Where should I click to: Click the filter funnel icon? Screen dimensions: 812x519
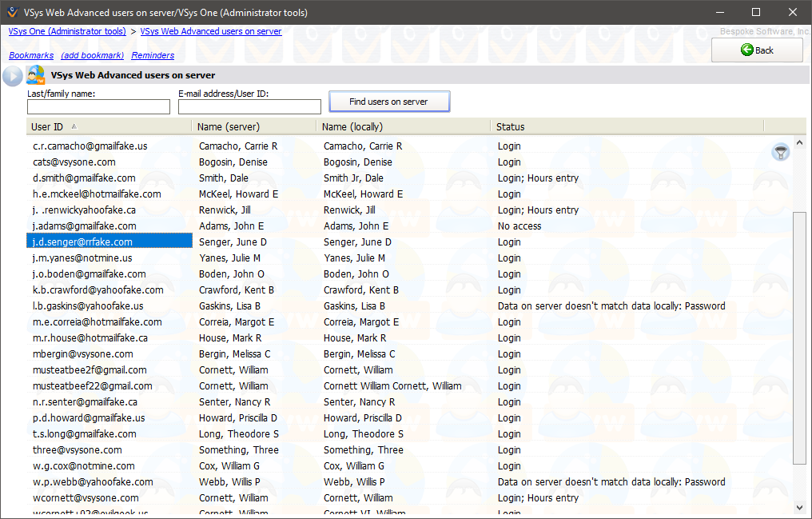point(780,152)
